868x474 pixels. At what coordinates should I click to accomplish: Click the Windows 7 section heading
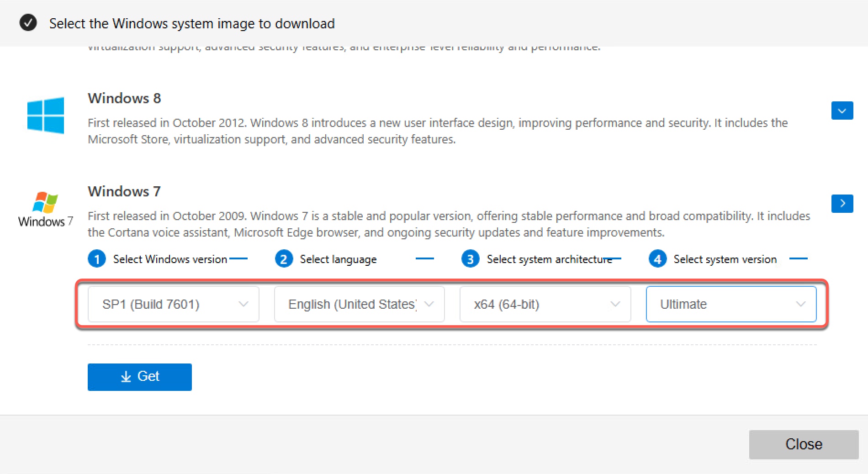click(x=124, y=191)
